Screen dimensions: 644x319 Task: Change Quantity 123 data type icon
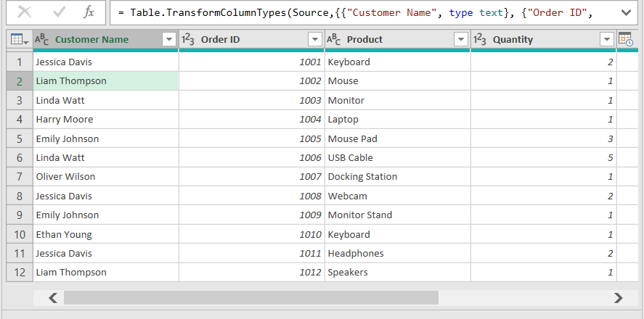coord(480,40)
